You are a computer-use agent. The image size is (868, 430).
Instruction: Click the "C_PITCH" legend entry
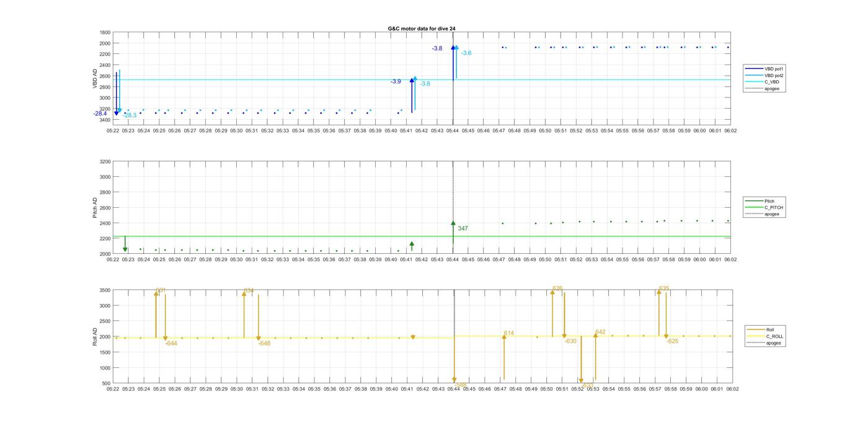pos(764,207)
